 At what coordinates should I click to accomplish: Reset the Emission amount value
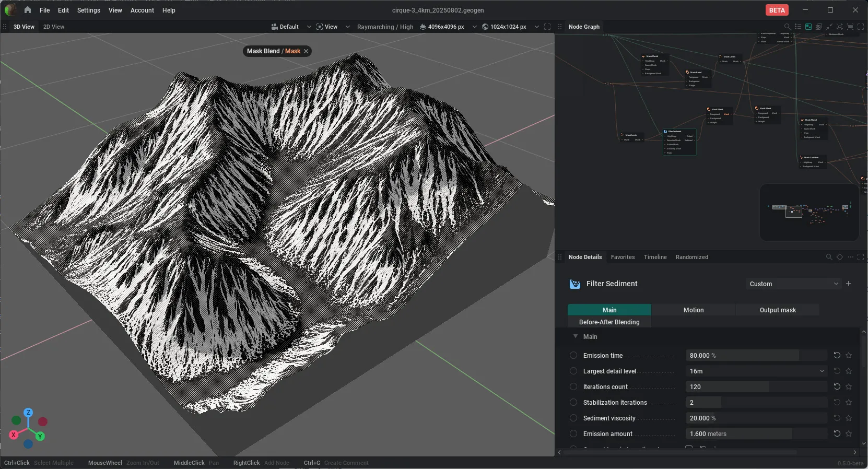837,433
